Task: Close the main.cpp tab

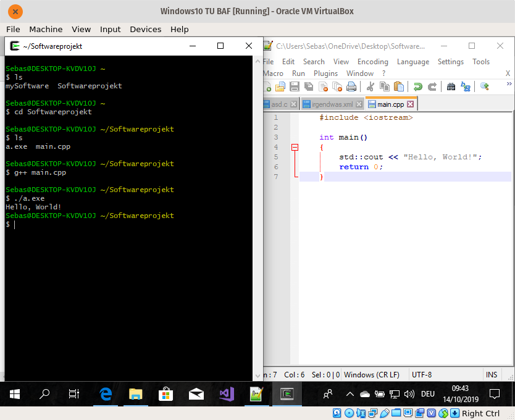Action: (x=410, y=104)
